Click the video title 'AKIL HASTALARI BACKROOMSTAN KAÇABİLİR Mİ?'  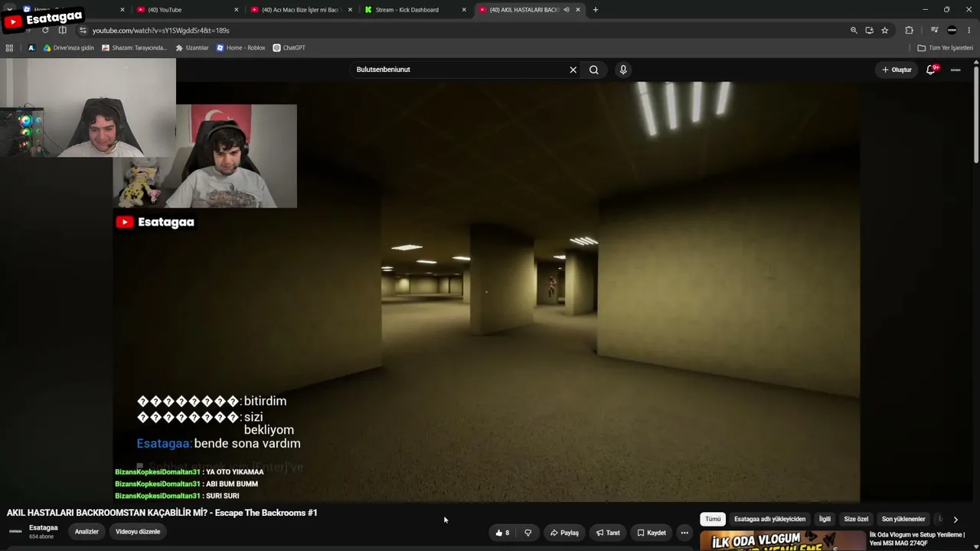click(x=162, y=513)
